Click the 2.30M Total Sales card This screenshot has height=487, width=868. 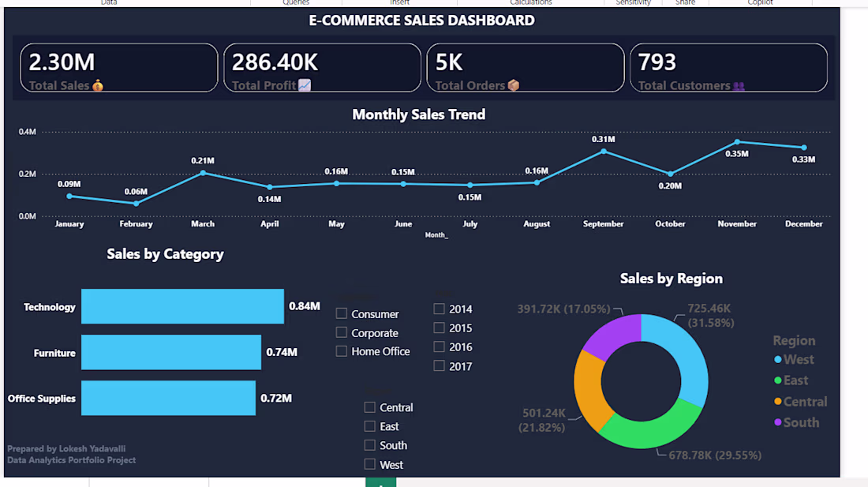(119, 68)
